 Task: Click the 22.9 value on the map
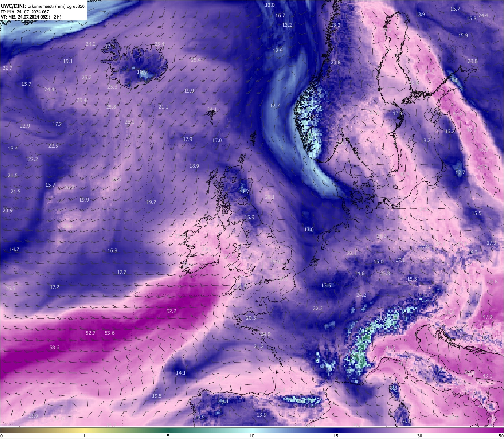click(x=25, y=126)
